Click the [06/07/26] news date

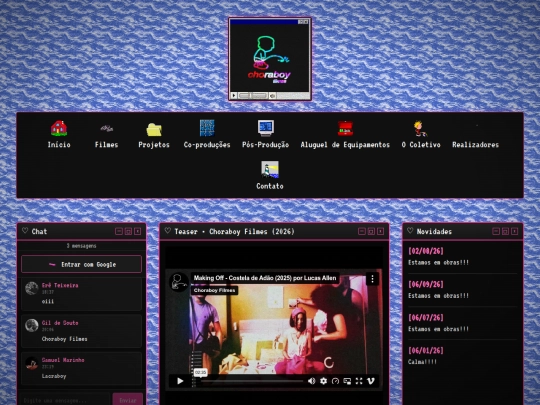pos(426,317)
